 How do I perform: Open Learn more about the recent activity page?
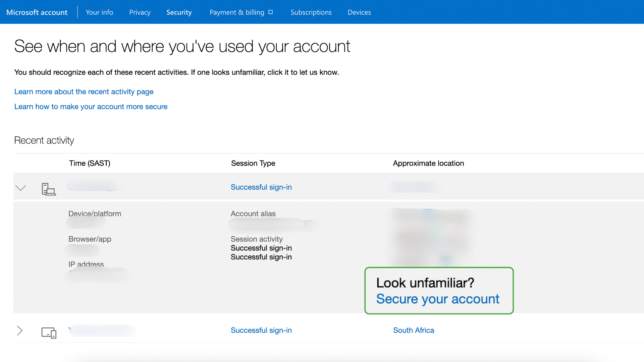click(x=84, y=92)
